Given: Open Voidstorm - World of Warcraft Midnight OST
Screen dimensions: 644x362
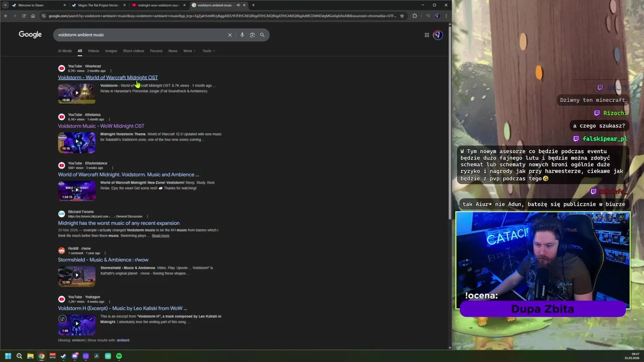Looking at the screenshot, I should pos(108,77).
